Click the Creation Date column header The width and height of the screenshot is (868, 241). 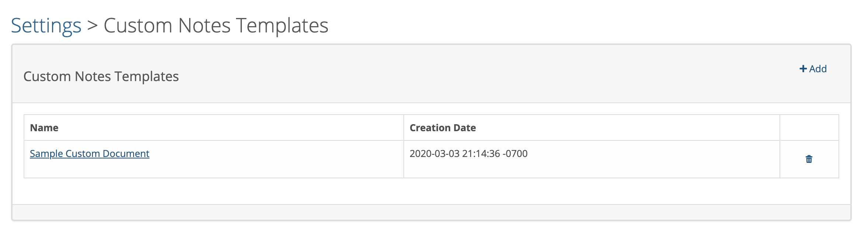click(x=442, y=128)
